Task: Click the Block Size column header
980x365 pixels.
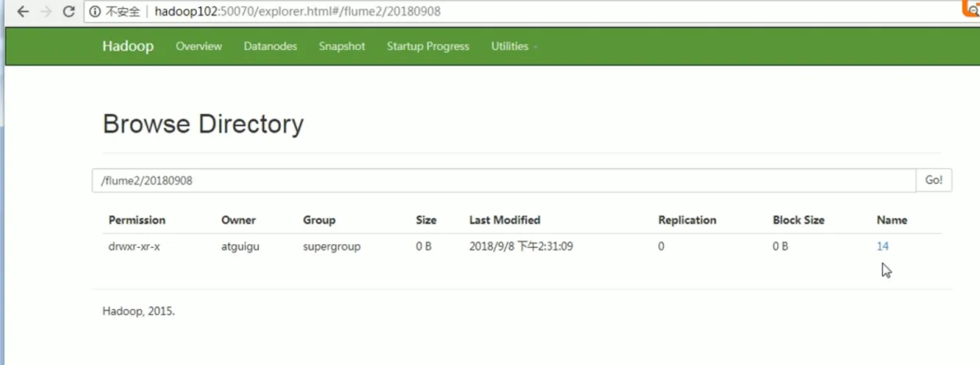Action: click(x=798, y=220)
